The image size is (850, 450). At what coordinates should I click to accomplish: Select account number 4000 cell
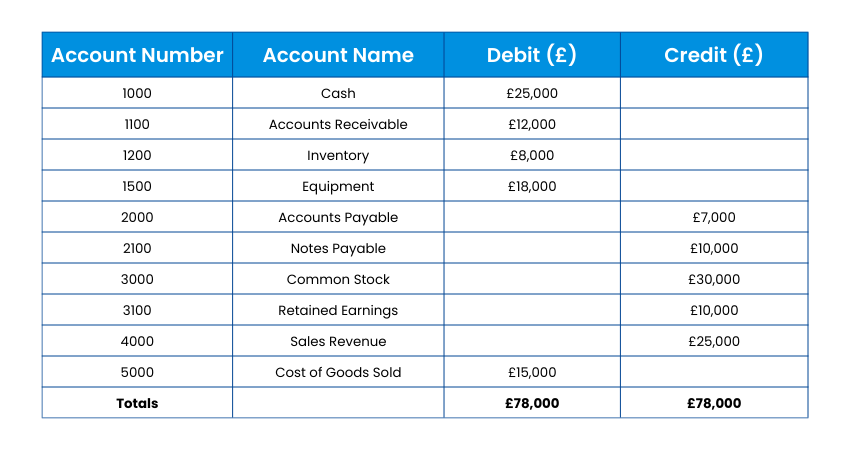[137, 342]
